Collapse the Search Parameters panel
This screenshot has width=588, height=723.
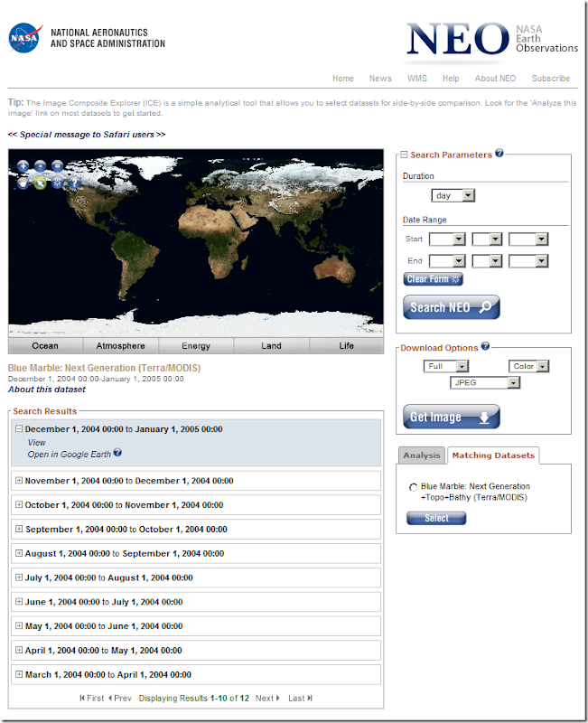[x=404, y=155]
